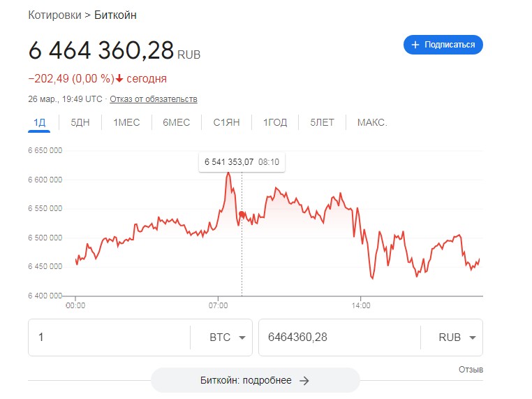Click the Биткойн: подробнее button
532x399 pixels.
[x=256, y=381]
